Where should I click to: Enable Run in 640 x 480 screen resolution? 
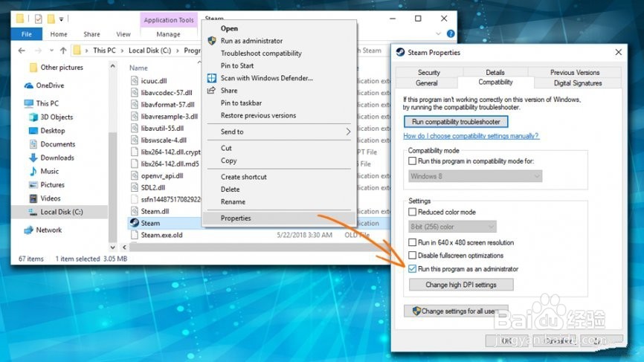[413, 242]
